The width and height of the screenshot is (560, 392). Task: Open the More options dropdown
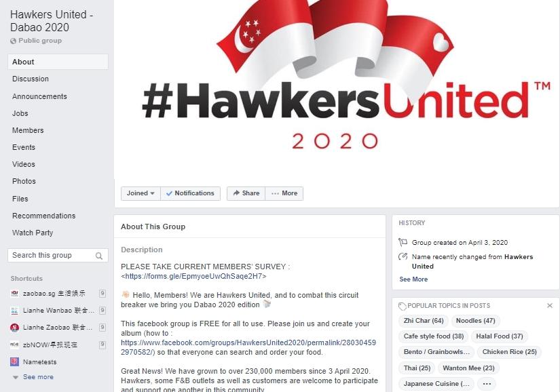click(x=284, y=193)
